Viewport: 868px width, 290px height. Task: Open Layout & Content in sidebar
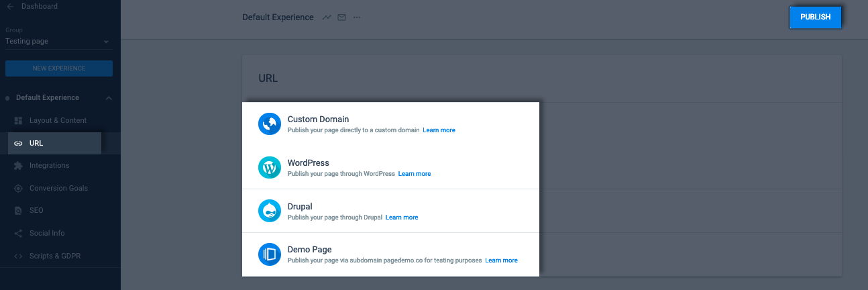(58, 120)
